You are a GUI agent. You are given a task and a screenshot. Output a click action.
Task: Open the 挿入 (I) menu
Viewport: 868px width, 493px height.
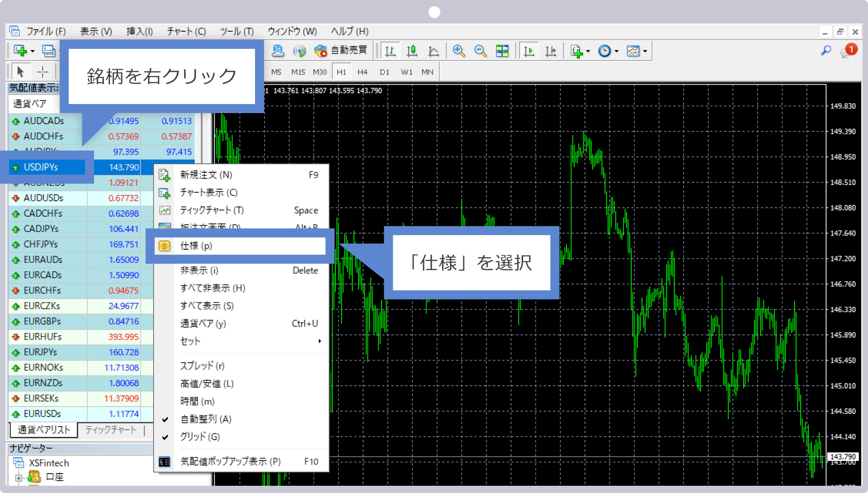point(139,31)
